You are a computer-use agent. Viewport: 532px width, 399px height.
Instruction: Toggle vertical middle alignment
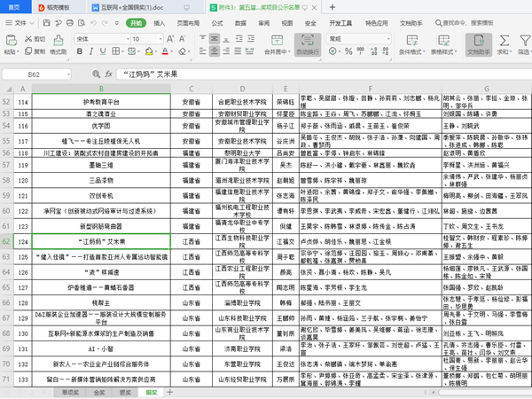click(x=214, y=39)
